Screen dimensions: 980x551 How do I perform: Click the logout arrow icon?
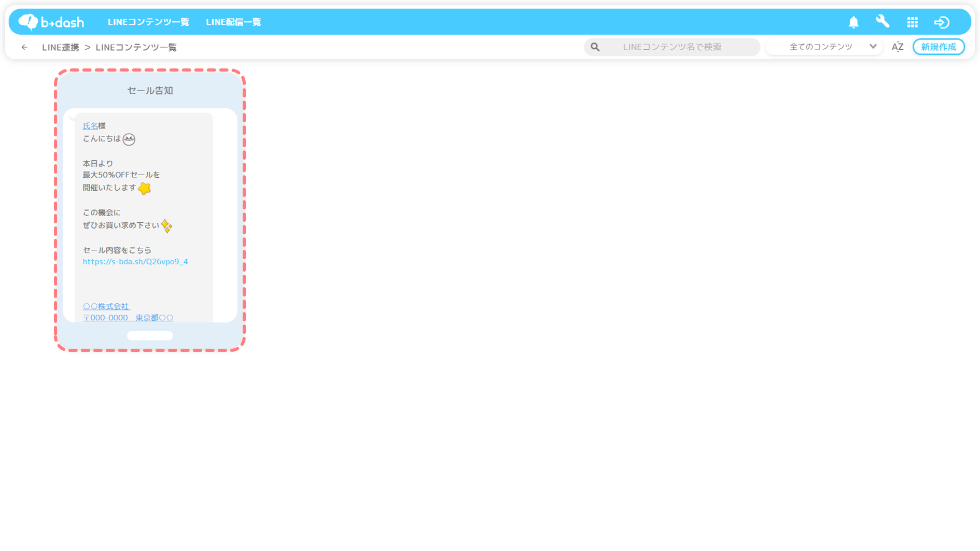click(942, 22)
